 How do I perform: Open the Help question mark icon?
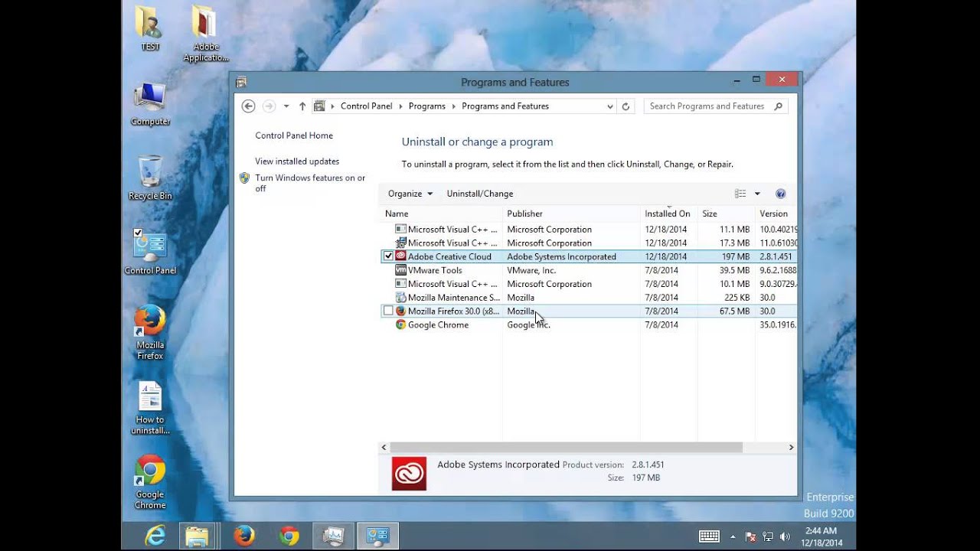point(780,194)
